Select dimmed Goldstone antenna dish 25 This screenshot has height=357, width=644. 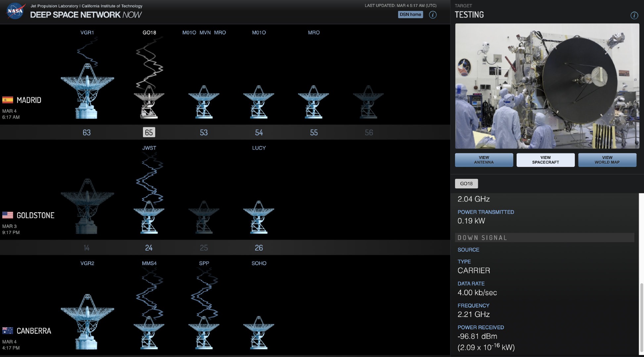[x=204, y=217]
